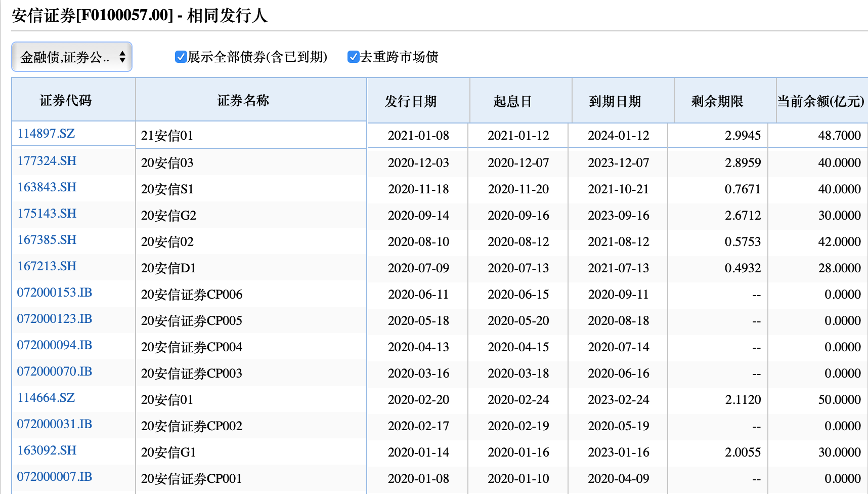This screenshot has width=868, height=494.
Task: Open bond code 167385.SH
Action: click(47, 240)
